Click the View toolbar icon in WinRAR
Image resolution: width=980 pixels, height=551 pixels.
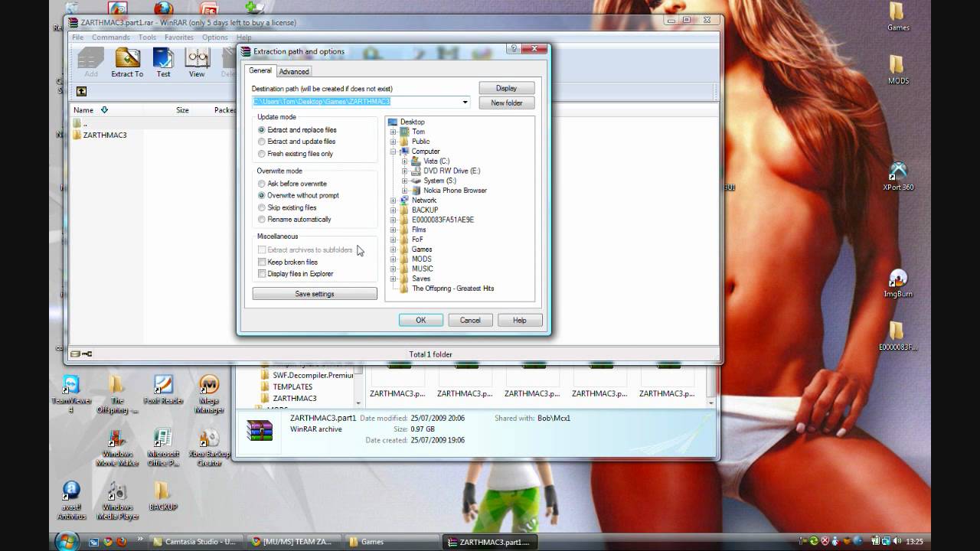pos(197,63)
